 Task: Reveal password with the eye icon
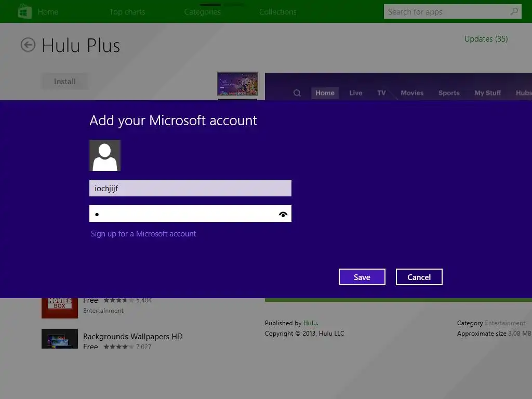(283, 214)
